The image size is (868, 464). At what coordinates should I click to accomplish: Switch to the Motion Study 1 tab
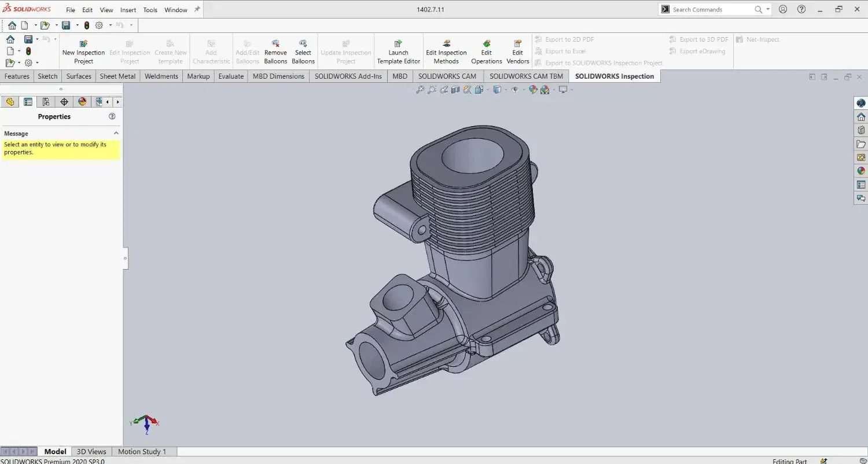(x=142, y=451)
